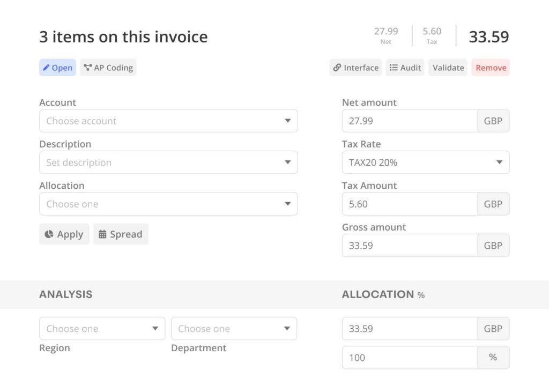The width and height of the screenshot is (549, 392).
Task: Select the AP Coding branch icon
Action: (x=87, y=67)
